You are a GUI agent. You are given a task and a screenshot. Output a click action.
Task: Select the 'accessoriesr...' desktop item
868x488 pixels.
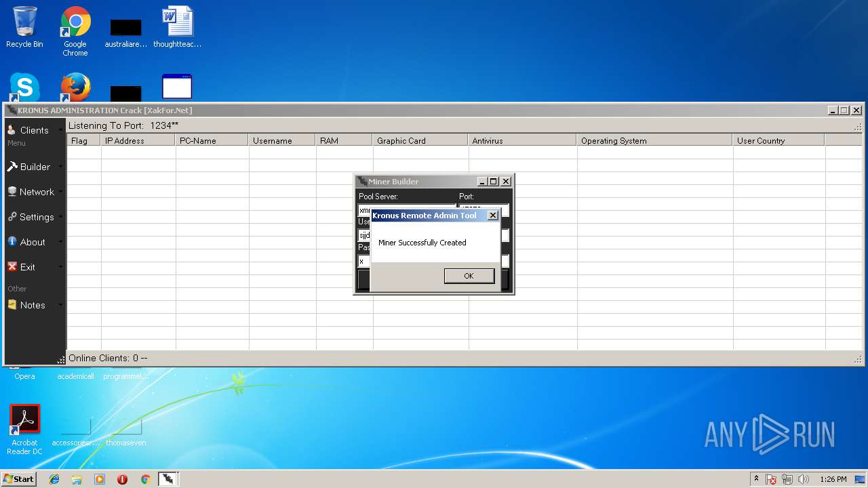[x=75, y=432]
